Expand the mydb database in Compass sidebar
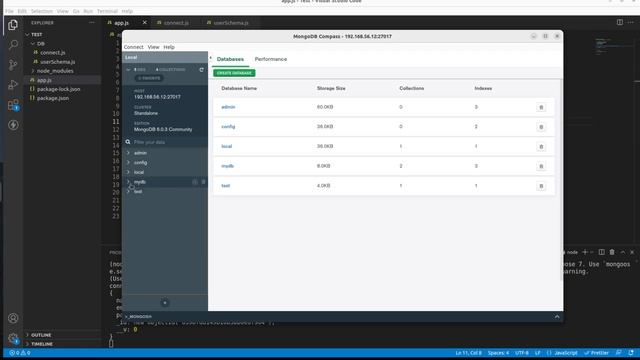 click(x=128, y=182)
